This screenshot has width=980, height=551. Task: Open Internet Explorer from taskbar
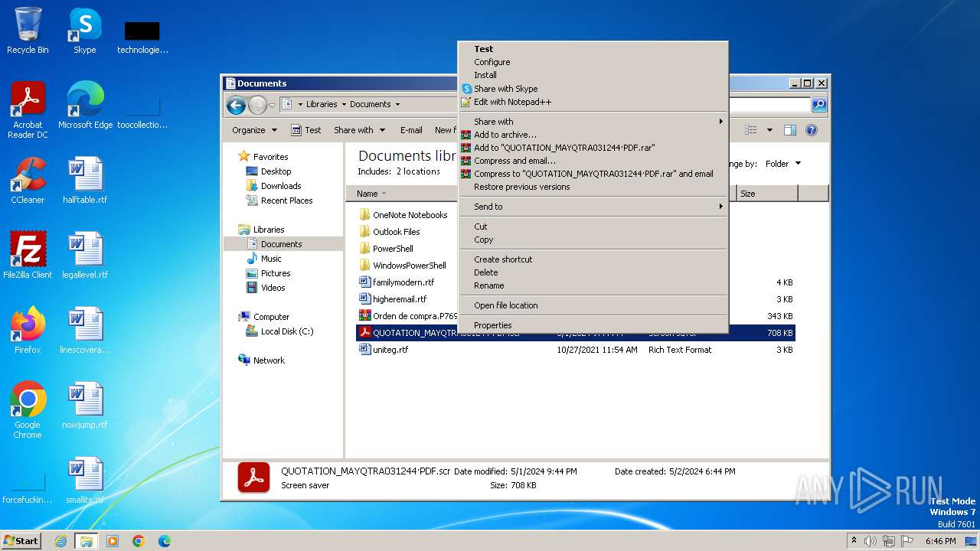click(x=60, y=541)
